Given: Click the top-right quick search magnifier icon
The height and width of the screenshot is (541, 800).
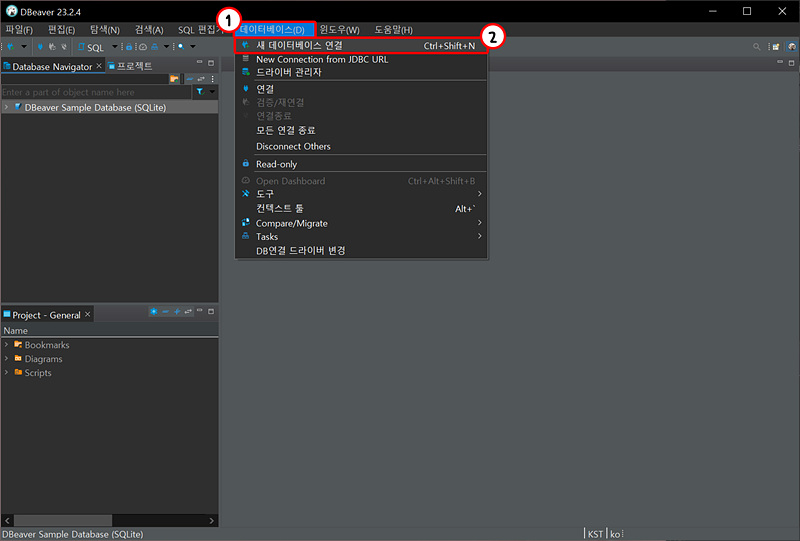Looking at the screenshot, I should click(x=757, y=47).
